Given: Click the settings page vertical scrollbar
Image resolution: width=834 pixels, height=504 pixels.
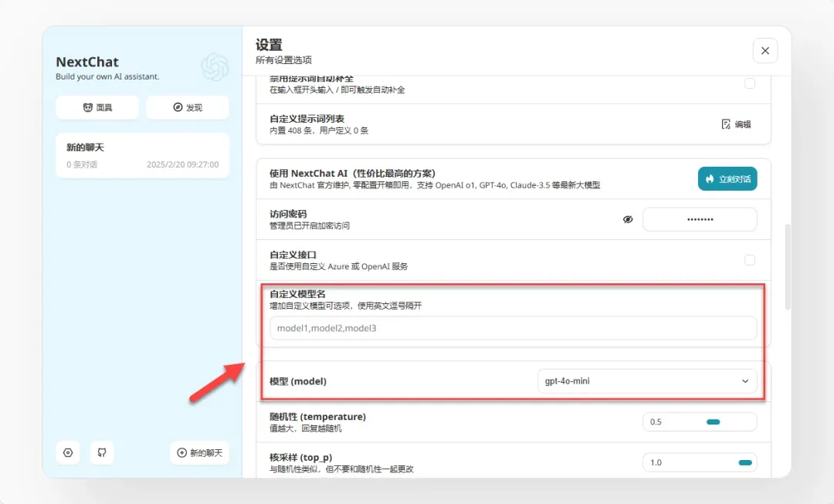Looking at the screenshot, I should 788,267.
